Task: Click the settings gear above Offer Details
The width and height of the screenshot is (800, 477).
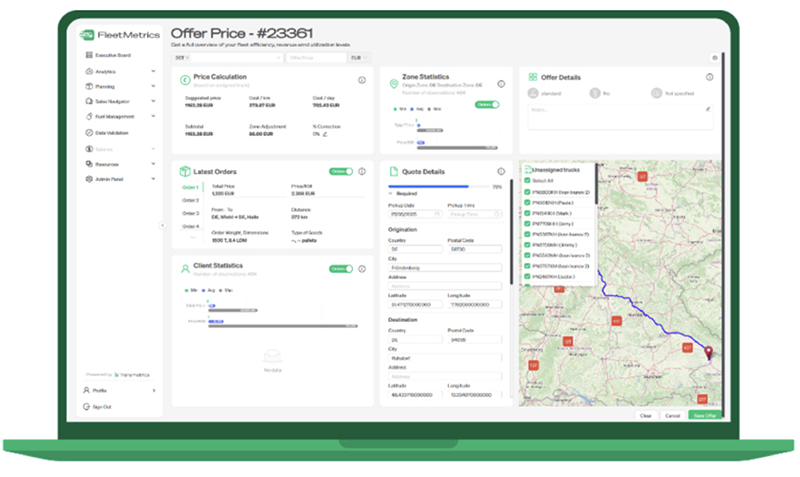Action: click(x=714, y=58)
